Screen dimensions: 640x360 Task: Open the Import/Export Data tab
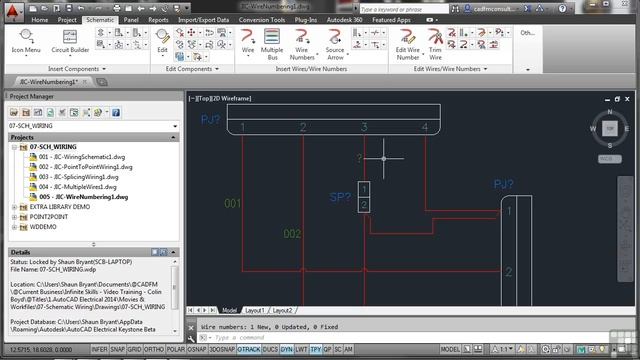[203, 20]
